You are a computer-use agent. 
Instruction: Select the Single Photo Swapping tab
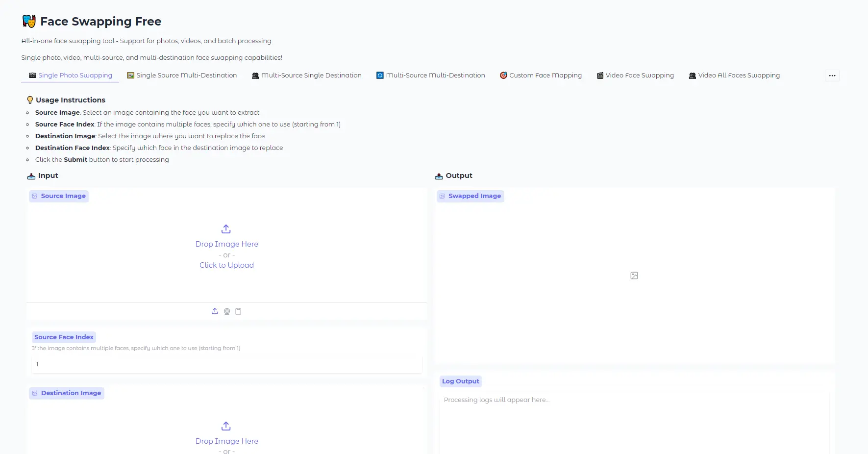pyautogui.click(x=70, y=76)
